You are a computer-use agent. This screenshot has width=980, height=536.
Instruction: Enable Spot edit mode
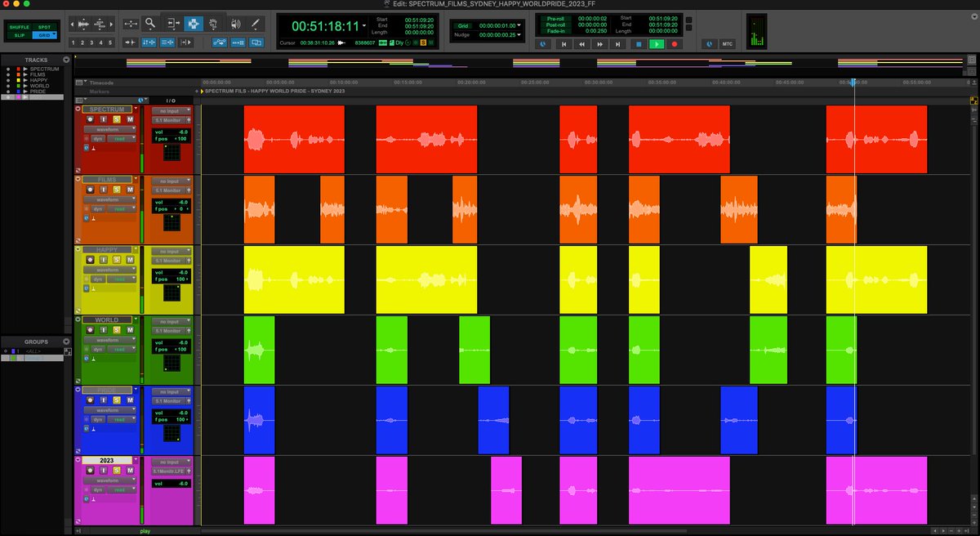click(x=44, y=27)
